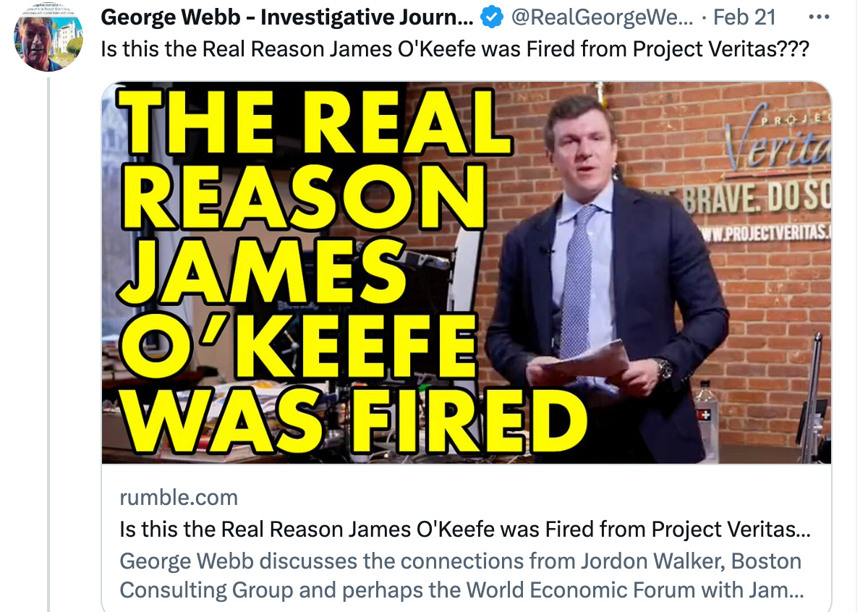The width and height of the screenshot is (868, 612).
Task: Click card description starting 'George Webb discusses'
Action: (x=461, y=576)
